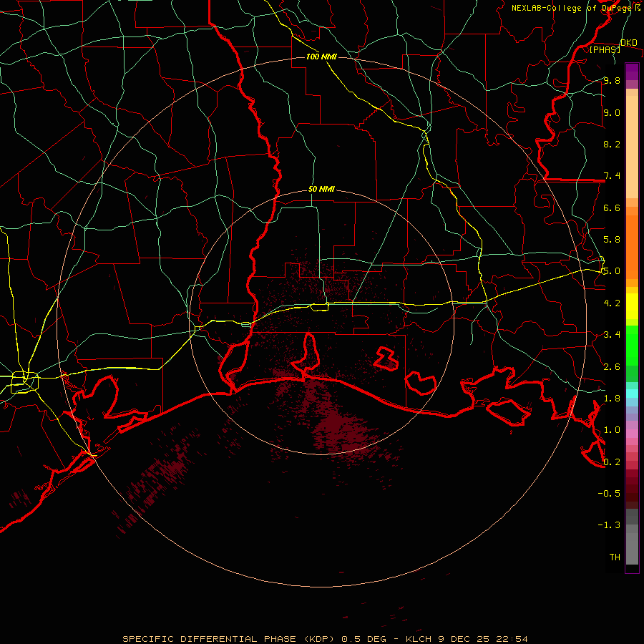
Task: Click the 0.2 legend value
Action: pos(612,462)
